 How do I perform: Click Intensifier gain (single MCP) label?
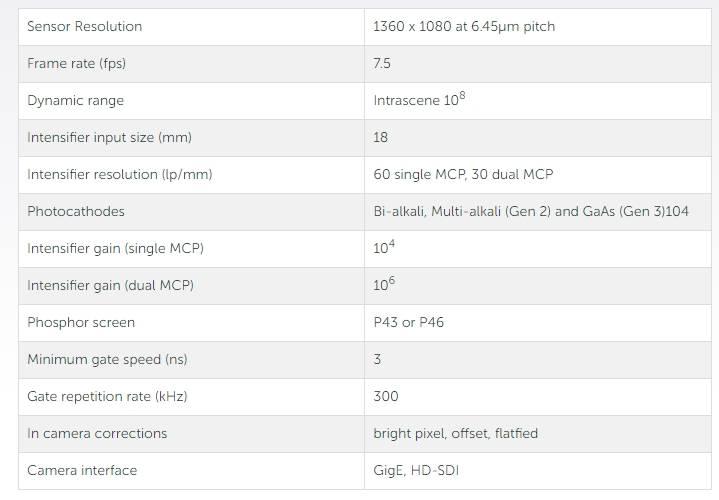tap(122, 248)
